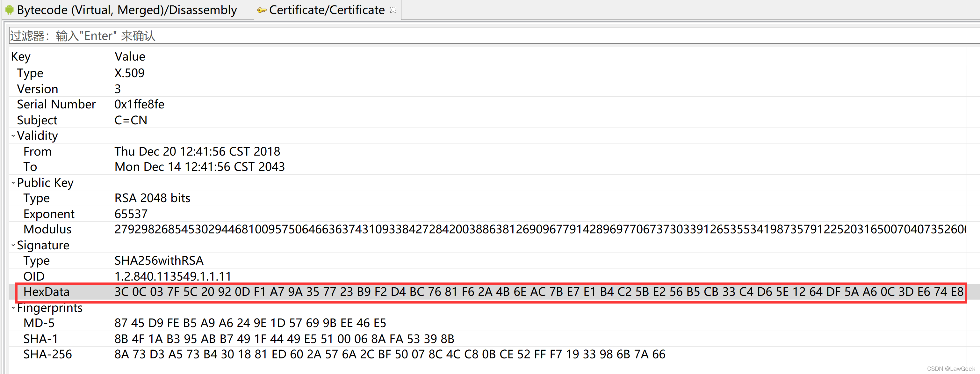Select SHA256withRSA signature type value

pos(159,260)
